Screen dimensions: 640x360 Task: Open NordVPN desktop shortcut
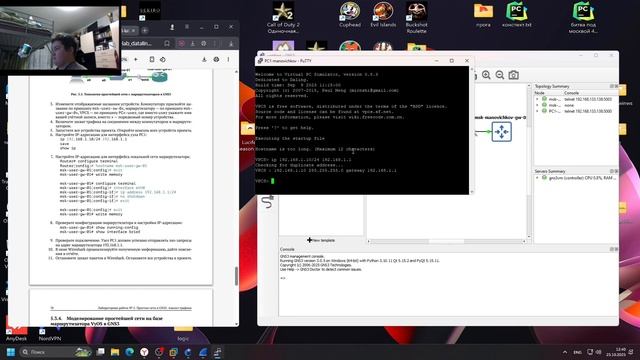tap(50, 334)
